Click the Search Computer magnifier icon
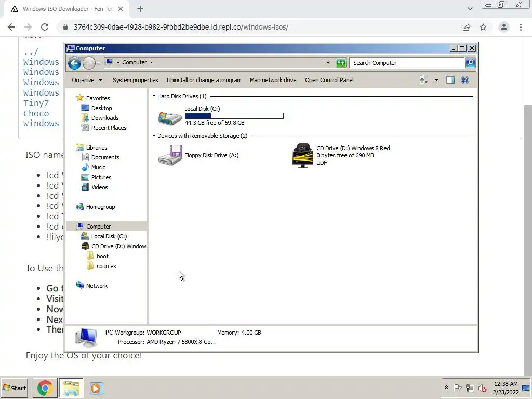Viewport: 532px width, 399px height. tap(470, 63)
